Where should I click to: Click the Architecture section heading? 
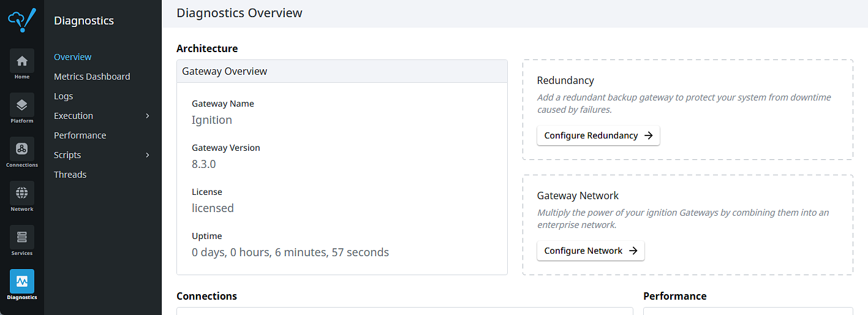(x=207, y=48)
